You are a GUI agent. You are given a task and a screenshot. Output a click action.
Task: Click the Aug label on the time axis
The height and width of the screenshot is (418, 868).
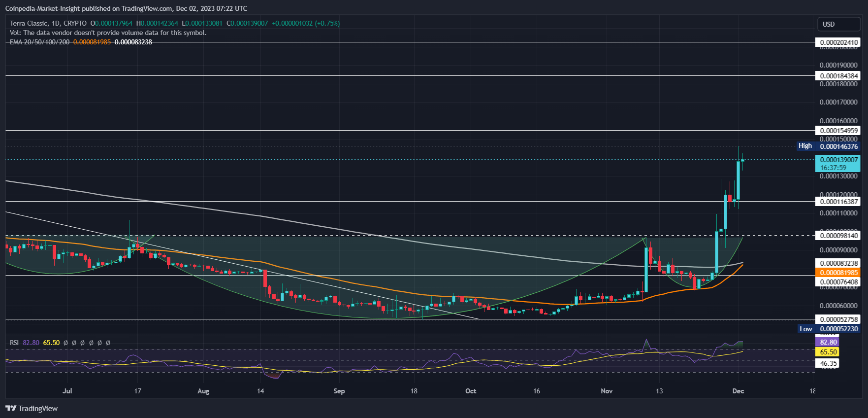pyautogui.click(x=203, y=391)
